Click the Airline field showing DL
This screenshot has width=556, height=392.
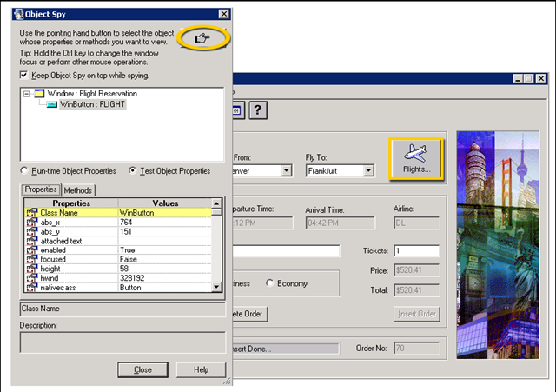point(417,223)
